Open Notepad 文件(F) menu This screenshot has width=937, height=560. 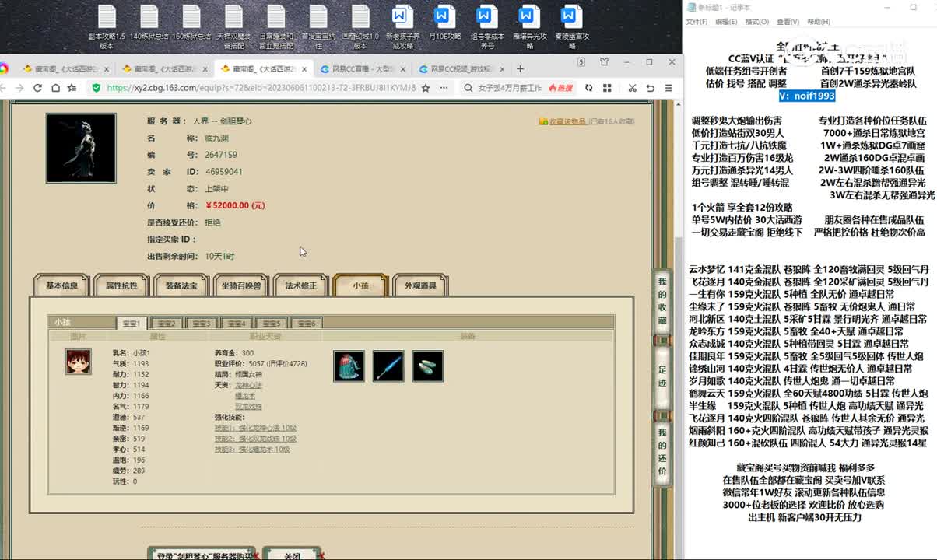697,22
